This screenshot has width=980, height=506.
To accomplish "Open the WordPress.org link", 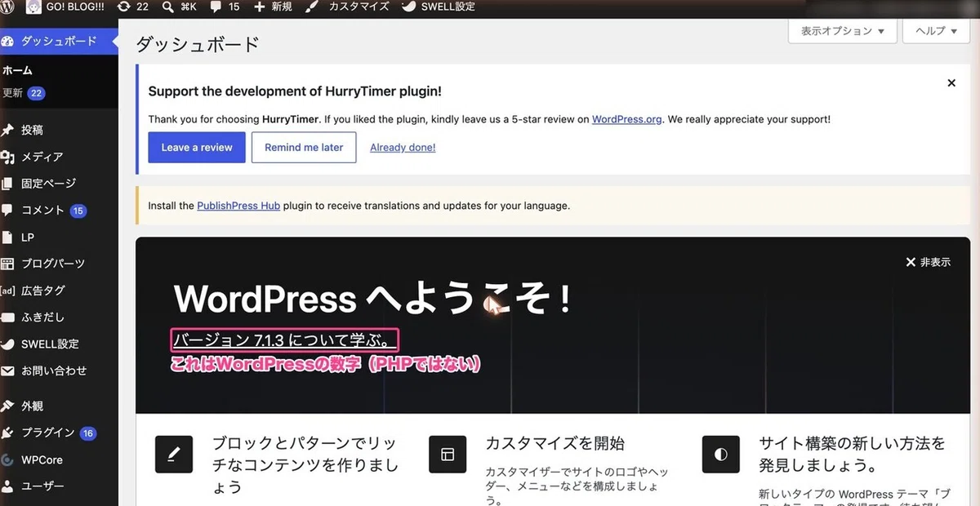I will (x=627, y=119).
